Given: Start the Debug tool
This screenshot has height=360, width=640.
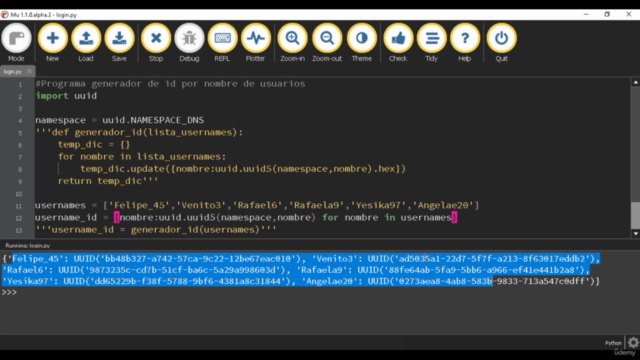Looking at the screenshot, I should tap(189, 42).
